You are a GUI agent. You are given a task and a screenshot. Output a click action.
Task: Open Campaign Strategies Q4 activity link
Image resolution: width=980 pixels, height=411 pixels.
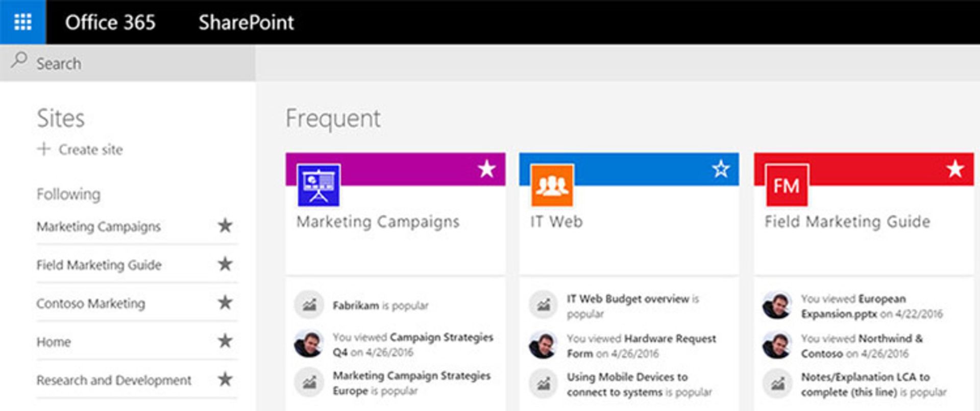[413, 345]
